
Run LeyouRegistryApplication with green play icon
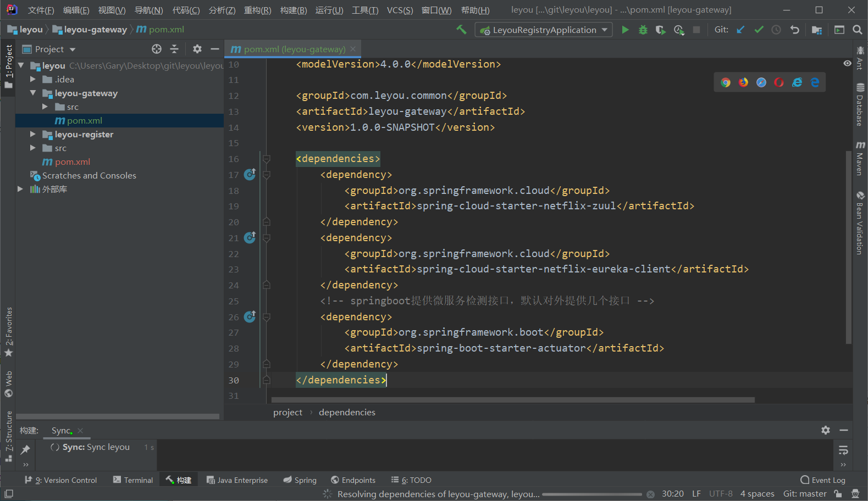[x=625, y=30]
